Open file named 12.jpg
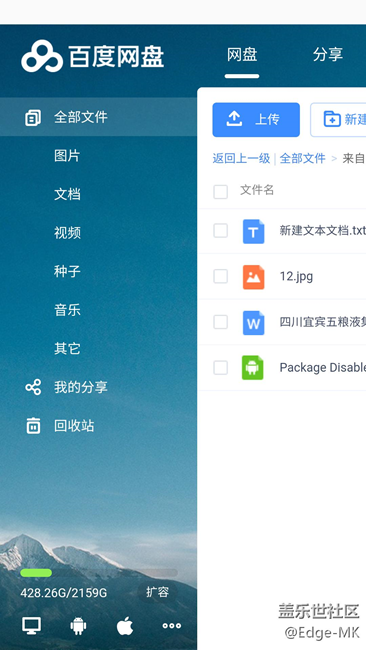The height and width of the screenshot is (650, 366). pyautogui.click(x=296, y=276)
